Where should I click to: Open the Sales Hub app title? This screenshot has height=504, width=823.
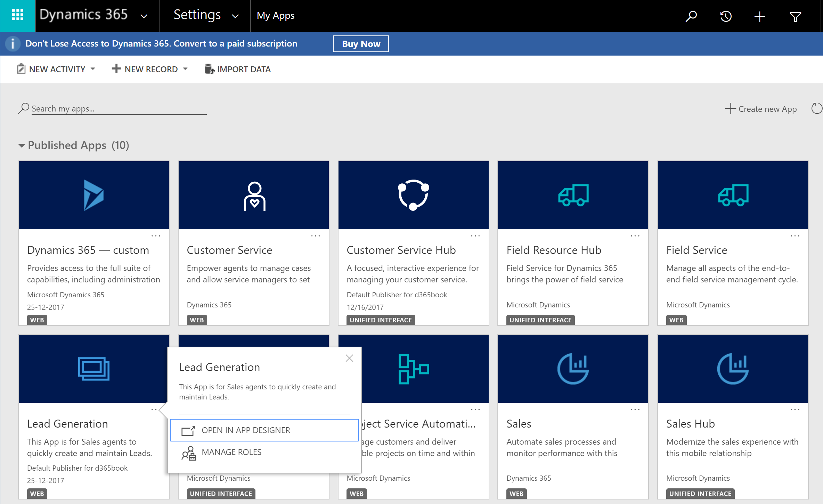(x=690, y=424)
